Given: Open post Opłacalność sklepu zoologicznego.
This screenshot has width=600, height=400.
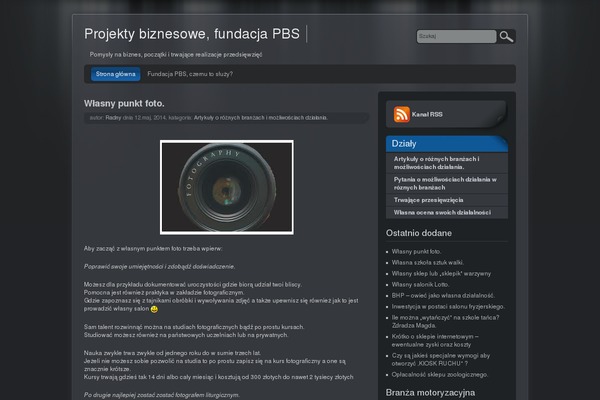Looking at the screenshot, I should [x=440, y=374].
